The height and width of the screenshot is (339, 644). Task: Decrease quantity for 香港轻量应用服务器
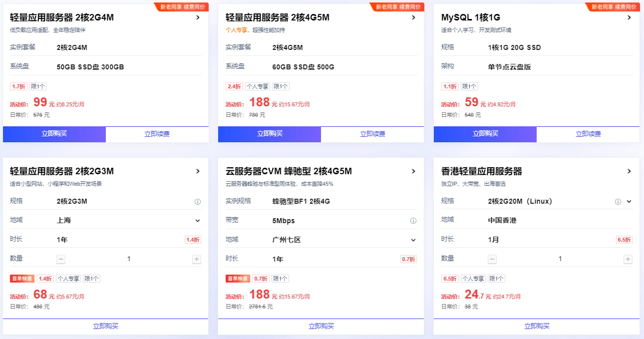492,259
